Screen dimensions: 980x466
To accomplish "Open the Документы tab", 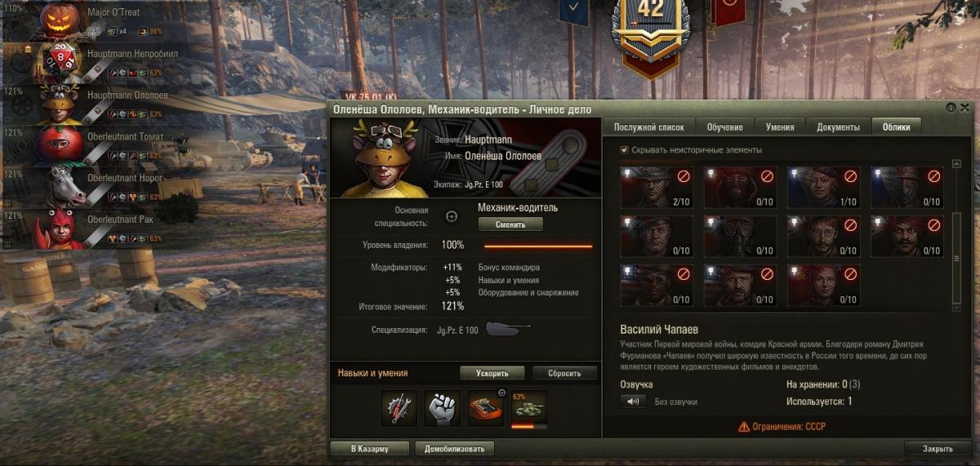I will (x=838, y=127).
